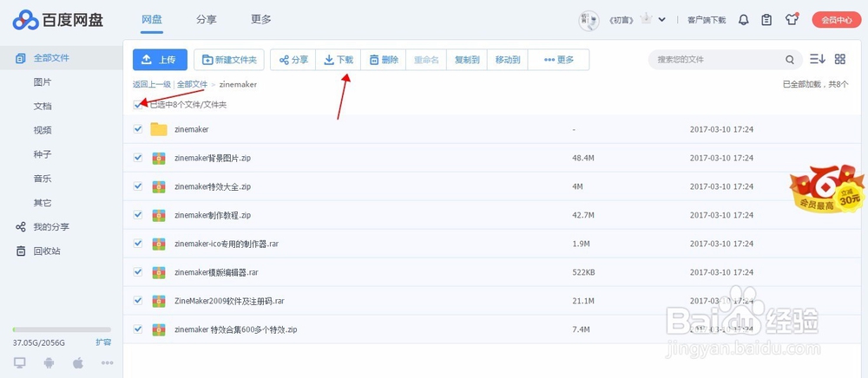Uncheck zinemaker模版编辑器.rar checkbox

138,272
